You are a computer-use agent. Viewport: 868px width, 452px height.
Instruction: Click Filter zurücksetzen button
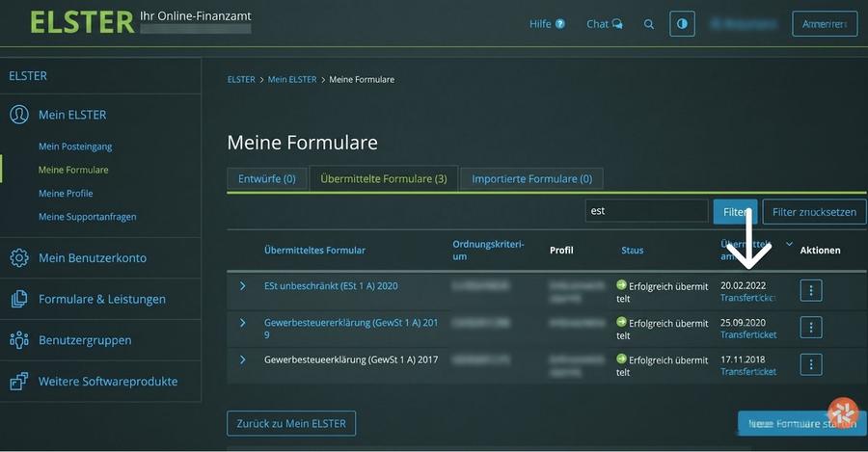tap(814, 212)
